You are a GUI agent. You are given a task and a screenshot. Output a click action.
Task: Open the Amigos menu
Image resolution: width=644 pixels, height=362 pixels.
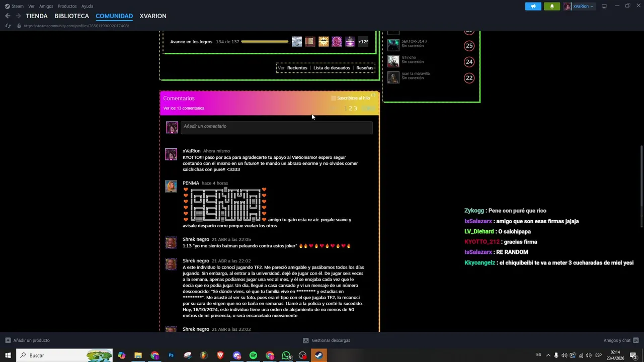pyautogui.click(x=46, y=6)
